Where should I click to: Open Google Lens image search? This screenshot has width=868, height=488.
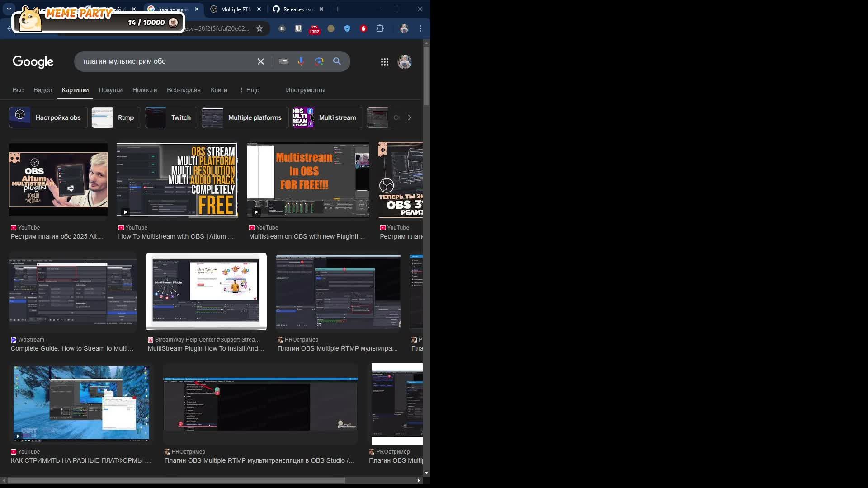pyautogui.click(x=319, y=61)
